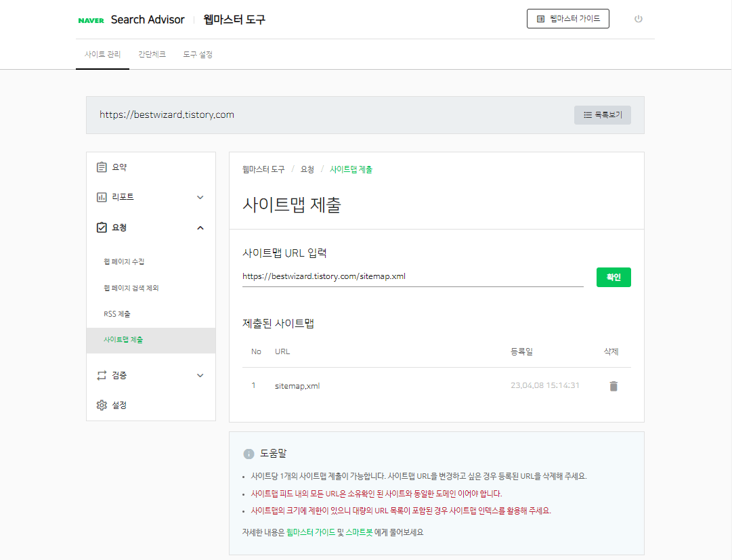Screen dimensions: 732x560
Task: Log out via the power icon top right
Action: [x=638, y=19]
